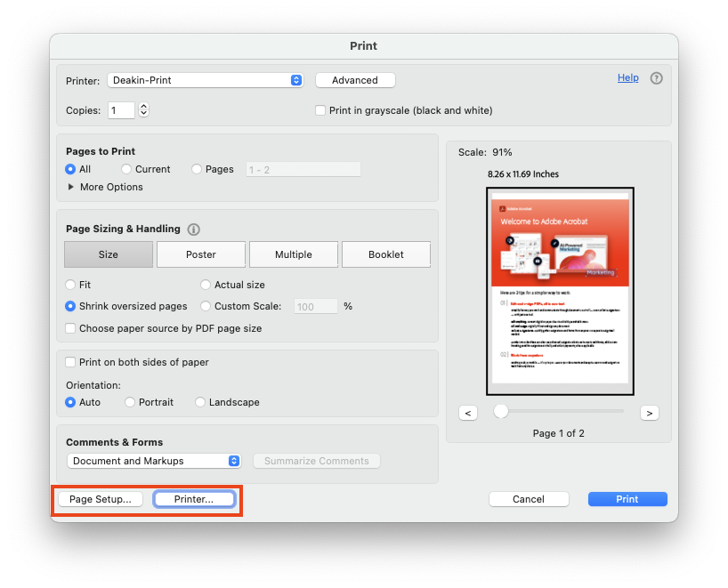Enable Print on both sides of paper
Image resolution: width=728 pixels, height=588 pixels.
pos(71,362)
